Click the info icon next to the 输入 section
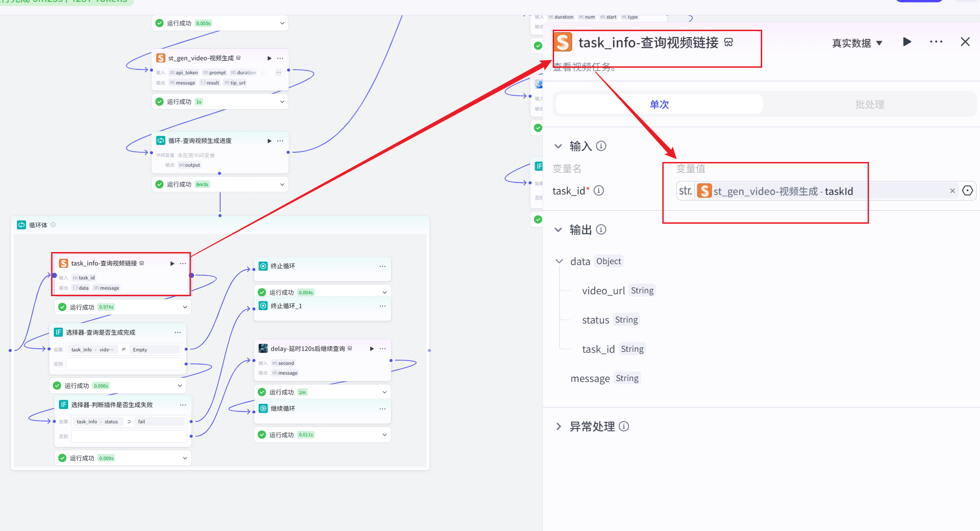 [x=601, y=146]
